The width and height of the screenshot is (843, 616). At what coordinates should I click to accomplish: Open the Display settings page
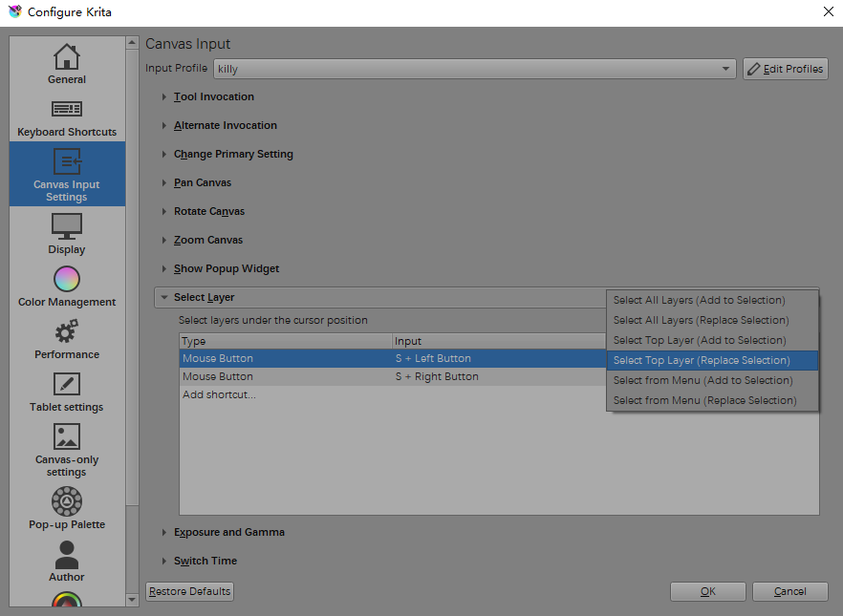tap(67, 234)
